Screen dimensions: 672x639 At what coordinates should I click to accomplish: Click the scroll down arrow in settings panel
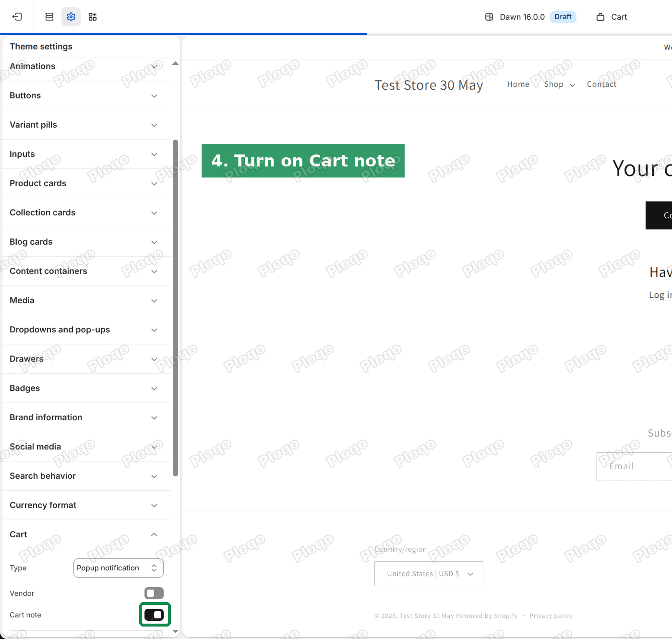[x=175, y=632]
